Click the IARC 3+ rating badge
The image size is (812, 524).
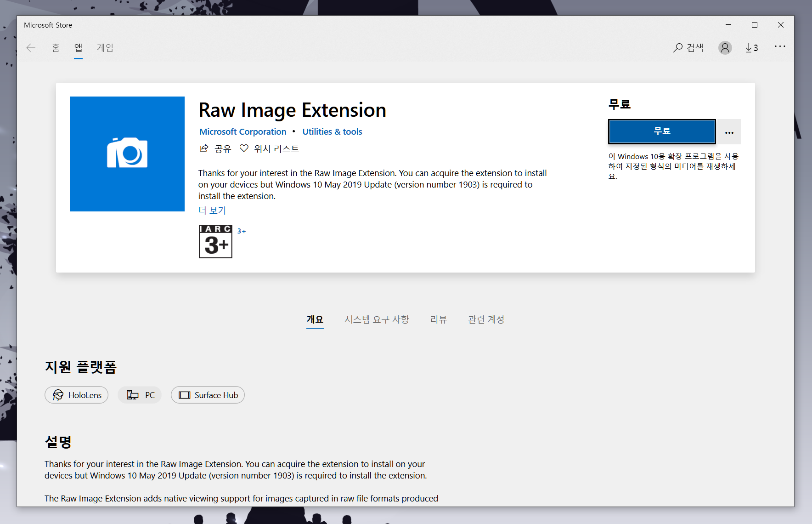pos(215,241)
